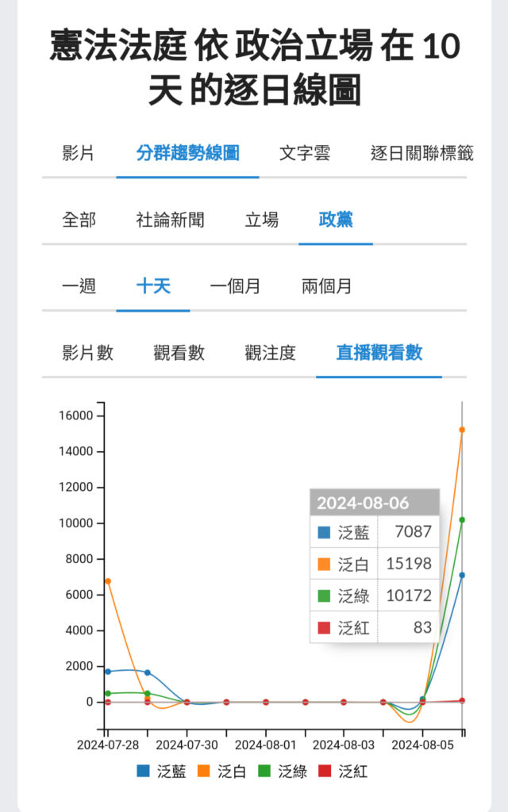The width and height of the screenshot is (508, 812).
Task: Click the red 泛紅 legend color swatch
Action: coord(325,771)
